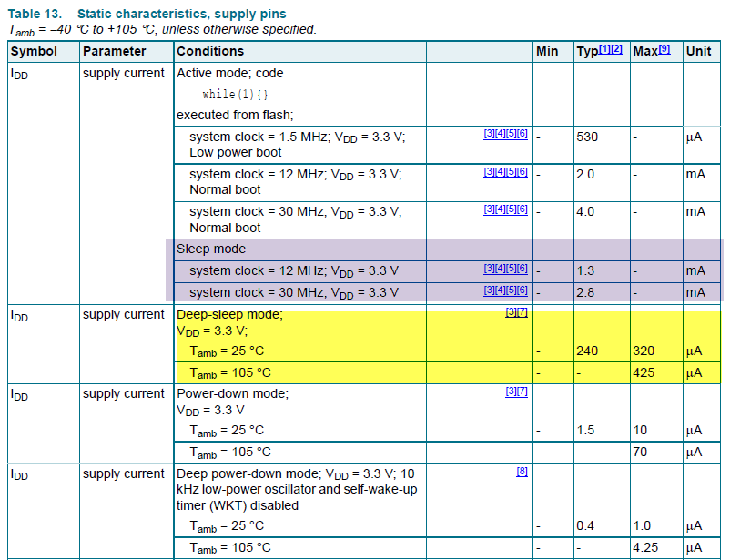The image size is (730, 560).
Task: Open footnote [1] link in Typ header
Action: click(x=604, y=48)
